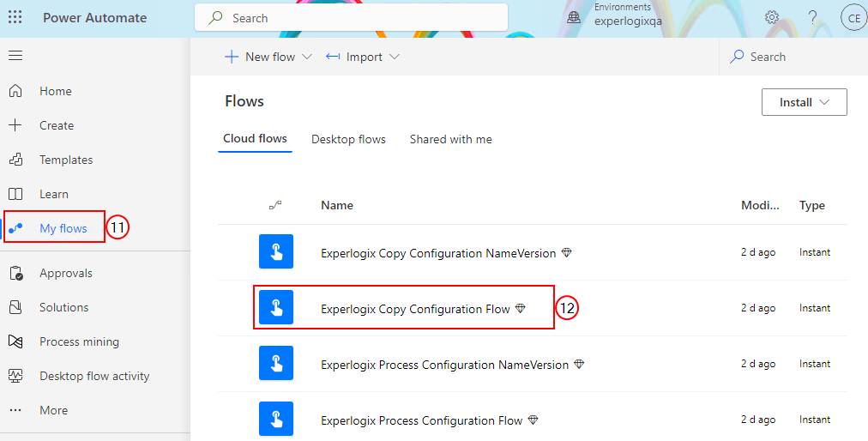The image size is (868, 441).
Task: Open the CE account avatar
Action: [x=853, y=18]
